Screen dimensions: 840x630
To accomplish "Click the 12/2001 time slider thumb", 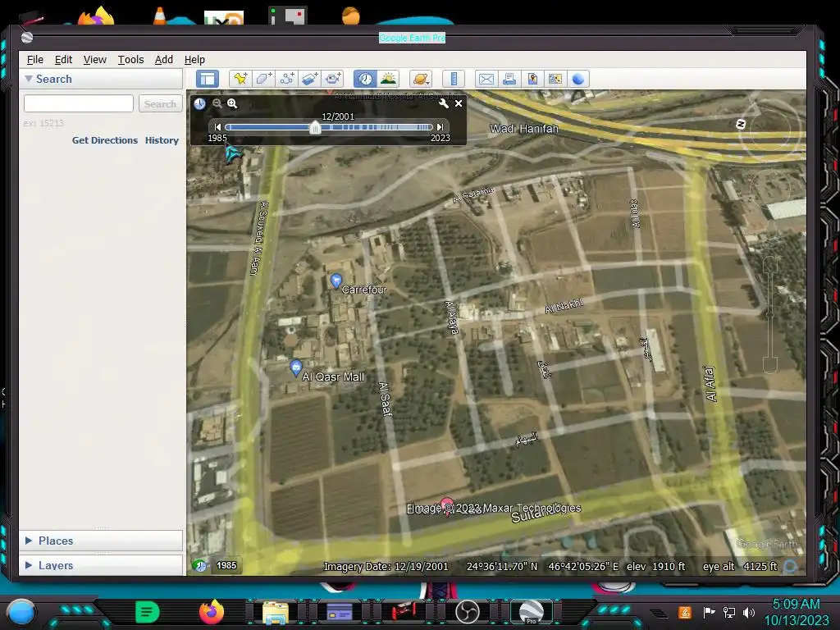I will pyautogui.click(x=315, y=127).
